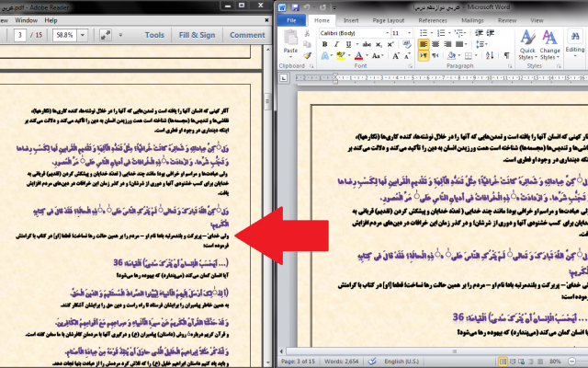Click the Sort A-Z icon

[490, 56]
